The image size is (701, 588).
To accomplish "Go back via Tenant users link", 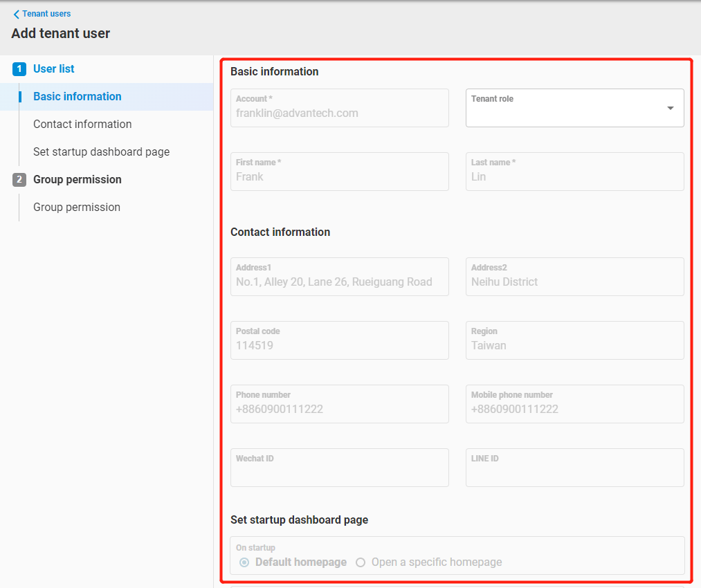I will click(46, 14).
